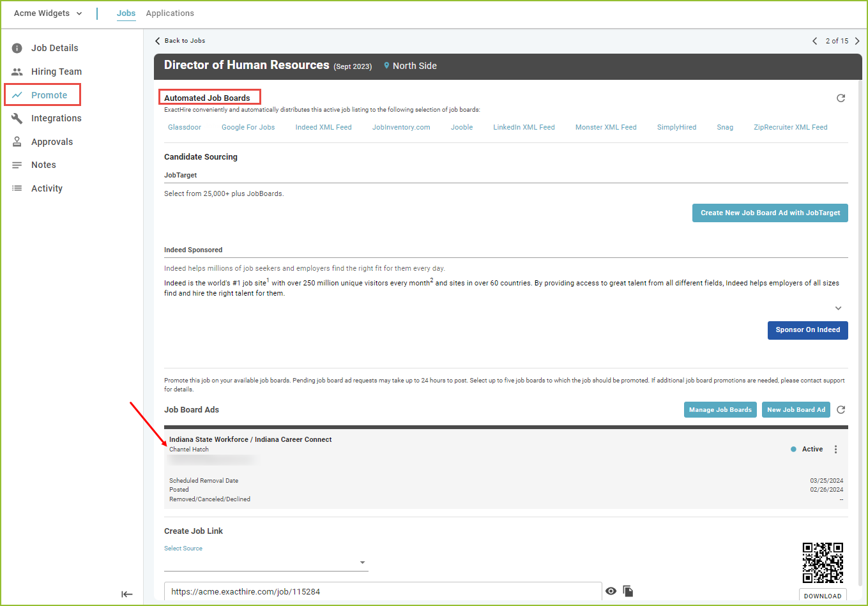Viewport: 868px width, 606px height.
Task: Click the Notes lines icon
Action: pos(17,165)
